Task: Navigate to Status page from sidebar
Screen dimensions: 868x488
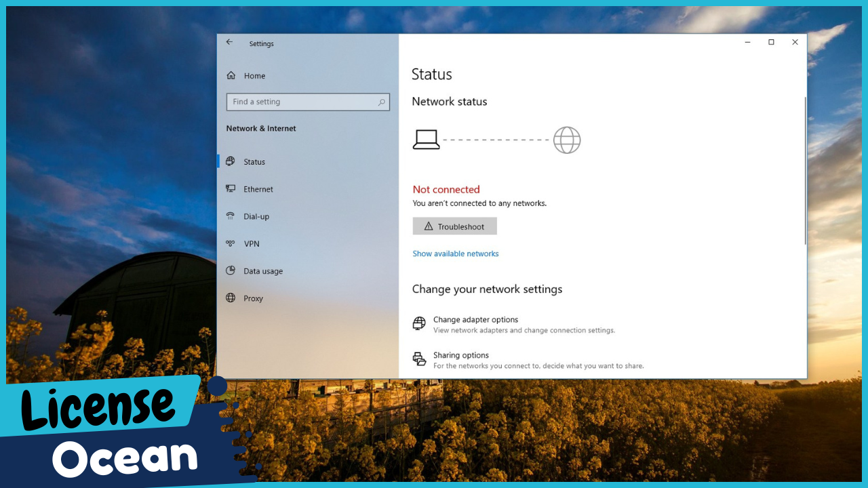Action: pos(254,161)
